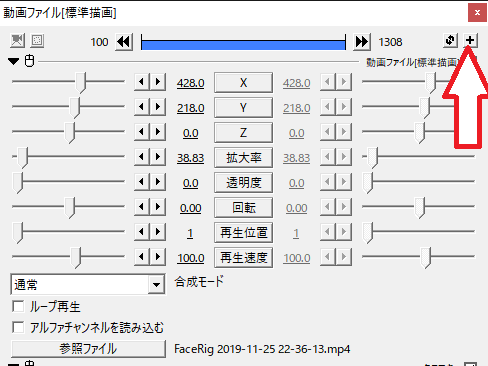Click the 回転 button
This screenshot has height=366, width=488.
click(x=243, y=208)
